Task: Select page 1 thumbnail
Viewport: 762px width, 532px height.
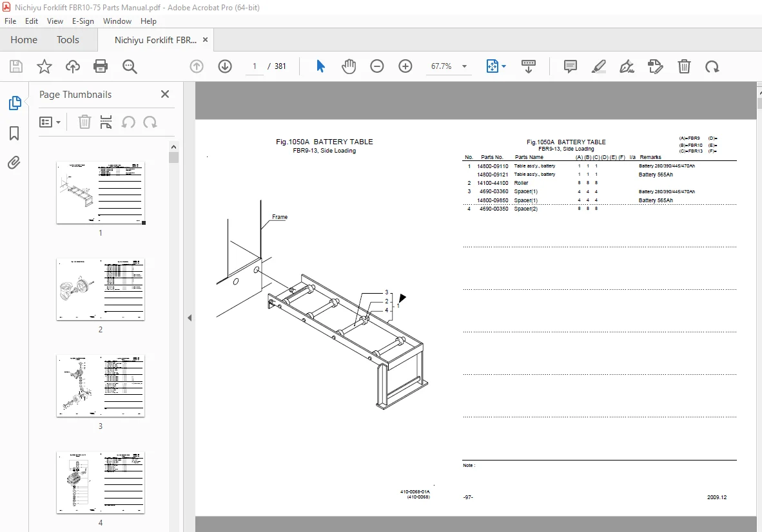Action: (101, 193)
